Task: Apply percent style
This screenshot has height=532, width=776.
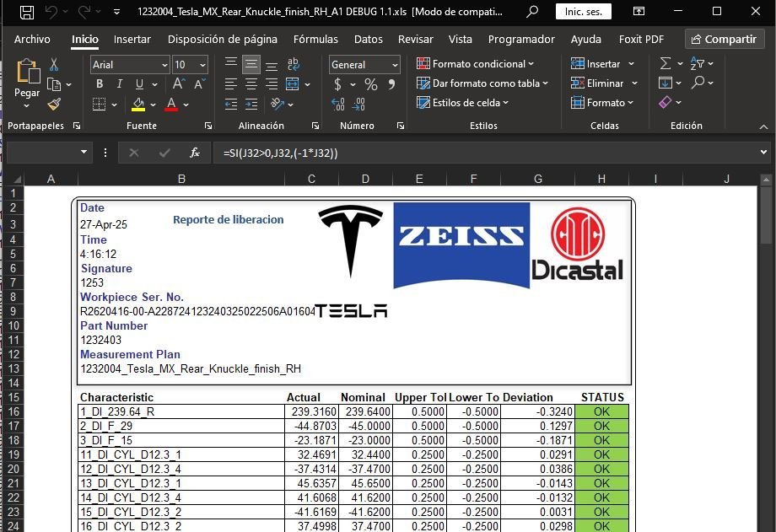Action: (x=371, y=84)
